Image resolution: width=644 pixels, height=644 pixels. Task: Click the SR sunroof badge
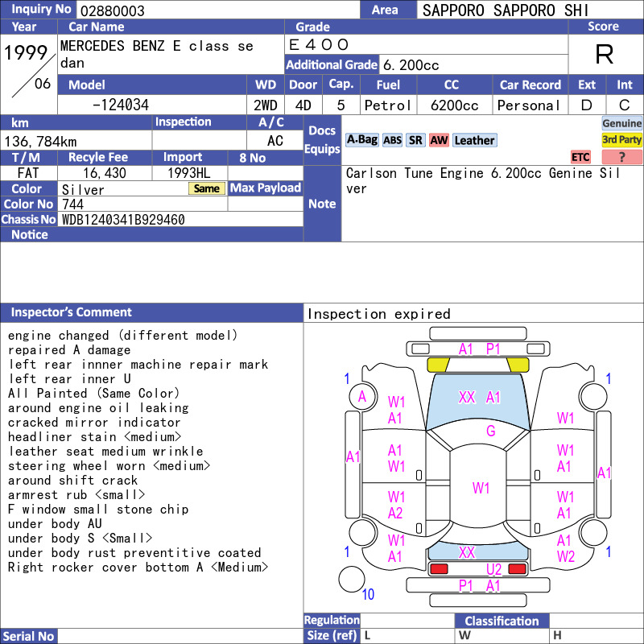pos(415,140)
